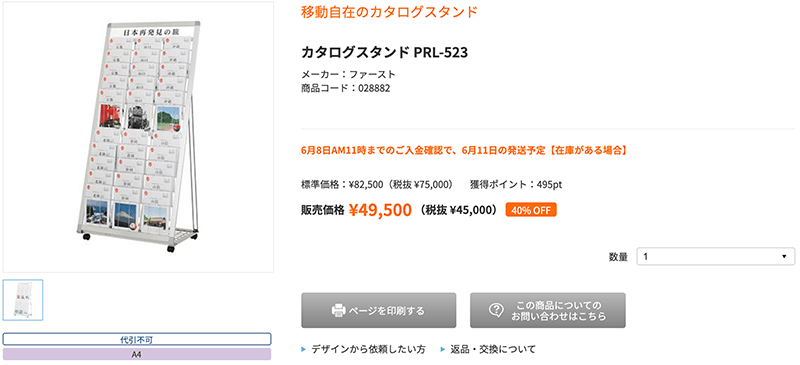Screen dimensions: 800x365
Task: Open the デザインから依頼したい方 link
Action: click(368, 350)
